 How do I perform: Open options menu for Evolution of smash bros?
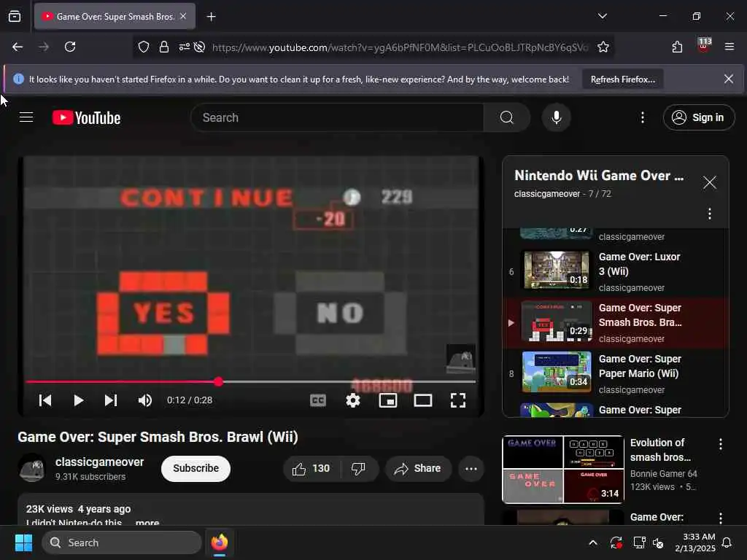(720, 444)
